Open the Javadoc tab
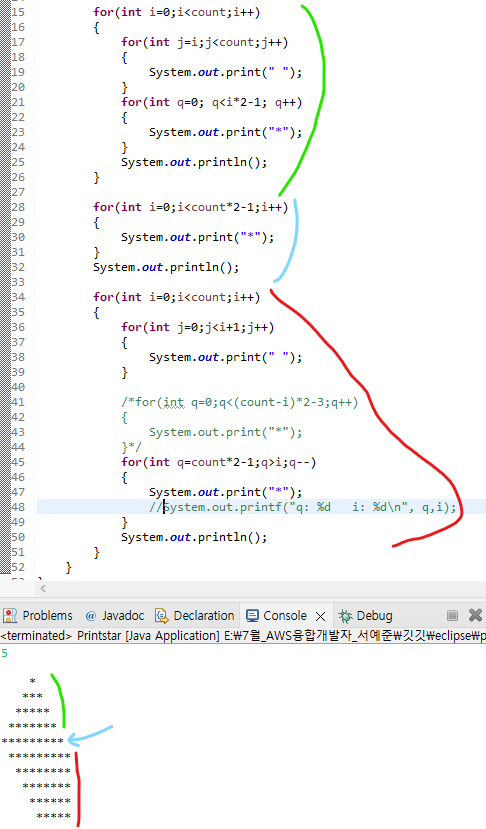Viewport: 486px width, 829px height. (x=115, y=615)
